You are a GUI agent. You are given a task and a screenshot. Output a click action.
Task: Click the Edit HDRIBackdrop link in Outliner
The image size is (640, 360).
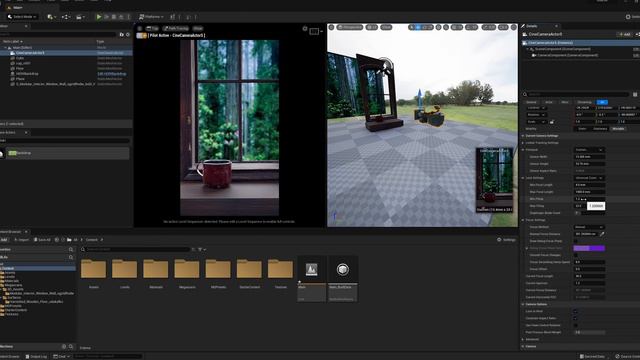point(111,74)
